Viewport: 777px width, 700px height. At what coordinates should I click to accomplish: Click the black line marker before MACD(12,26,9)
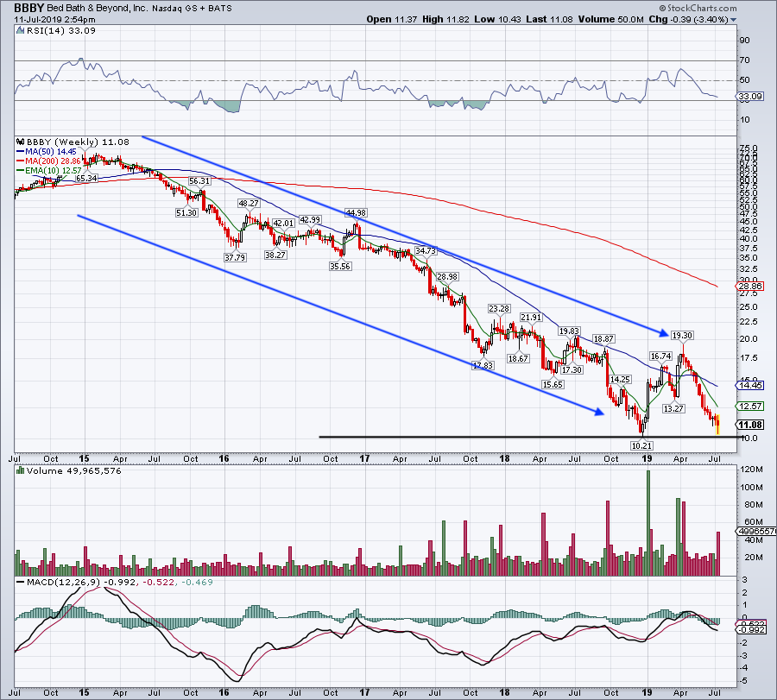21,582
